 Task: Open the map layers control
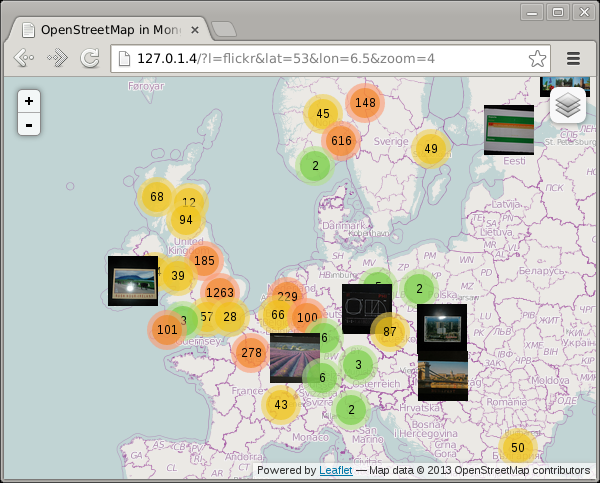point(567,105)
